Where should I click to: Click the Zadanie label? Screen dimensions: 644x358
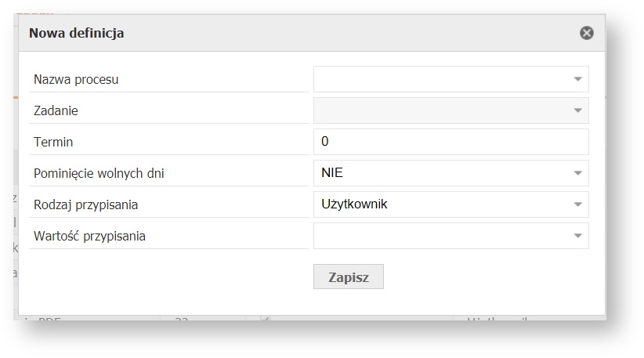[x=56, y=110]
